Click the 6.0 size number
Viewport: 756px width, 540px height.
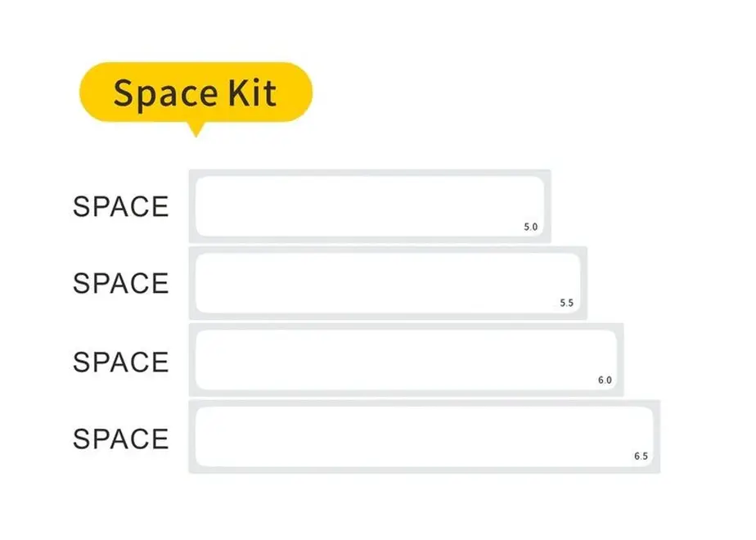(x=605, y=380)
